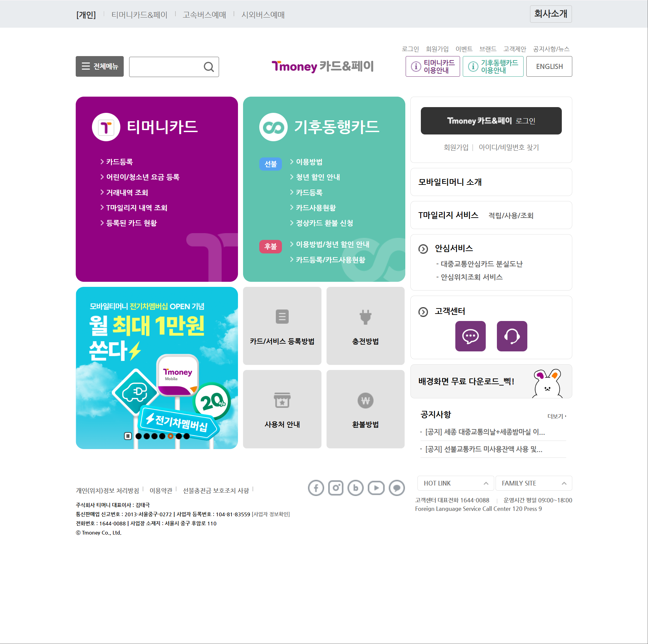The width and height of the screenshot is (648, 644).
Task: Open 사용처 안내 store tile
Action: click(282, 409)
